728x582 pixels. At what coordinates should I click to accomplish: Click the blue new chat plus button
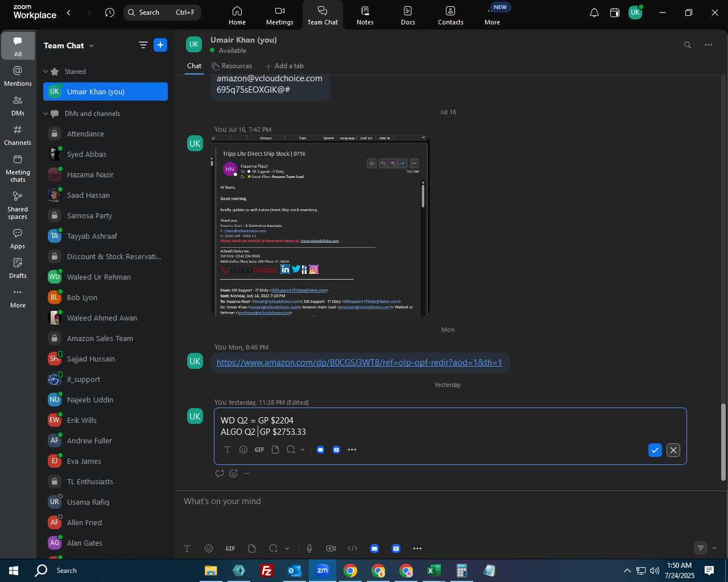click(x=160, y=45)
